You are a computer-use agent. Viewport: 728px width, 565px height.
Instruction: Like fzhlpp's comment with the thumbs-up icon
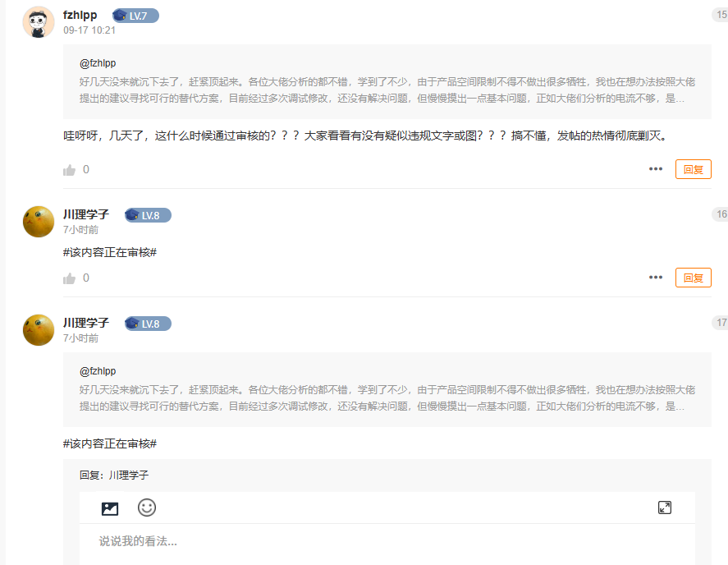coord(70,170)
